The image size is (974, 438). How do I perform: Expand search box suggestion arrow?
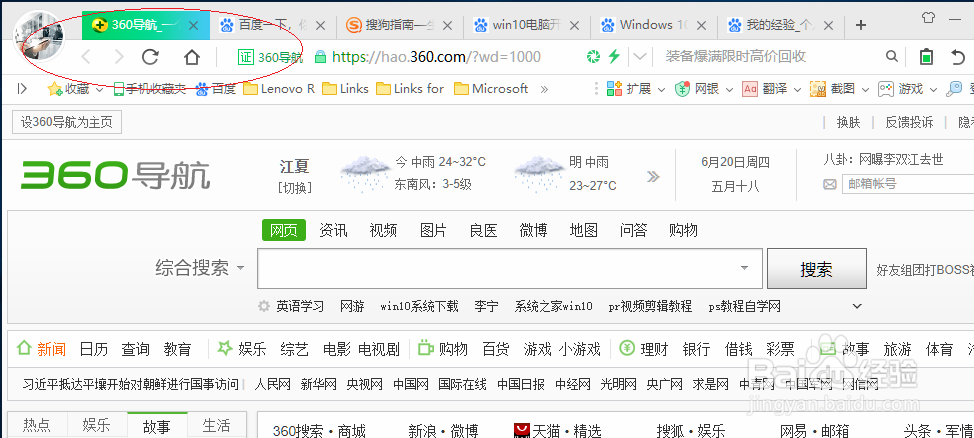click(744, 268)
